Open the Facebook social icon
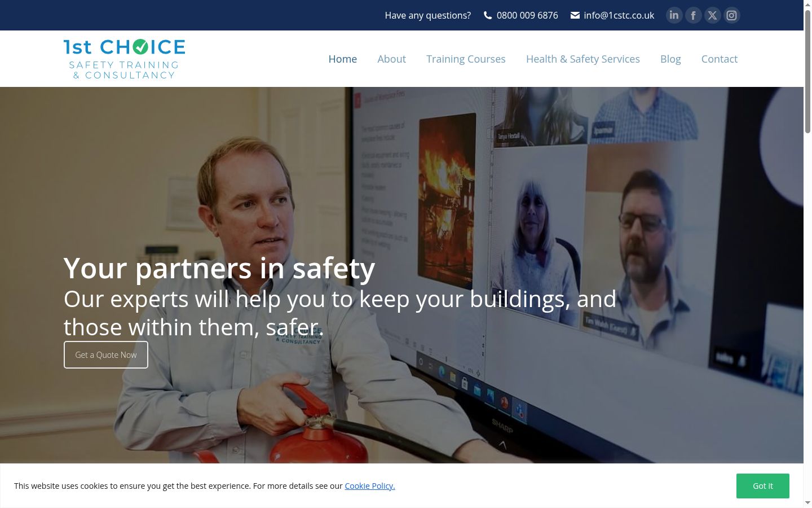This screenshot has height=508, width=812. tap(694, 15)
